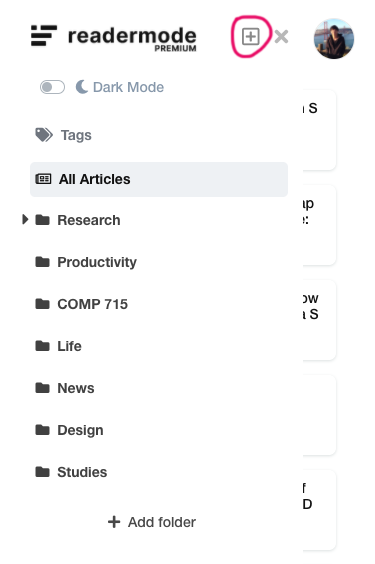Click the newspaper icon beside All Articles
Screen dimensions: 375x564
[44, 179]
